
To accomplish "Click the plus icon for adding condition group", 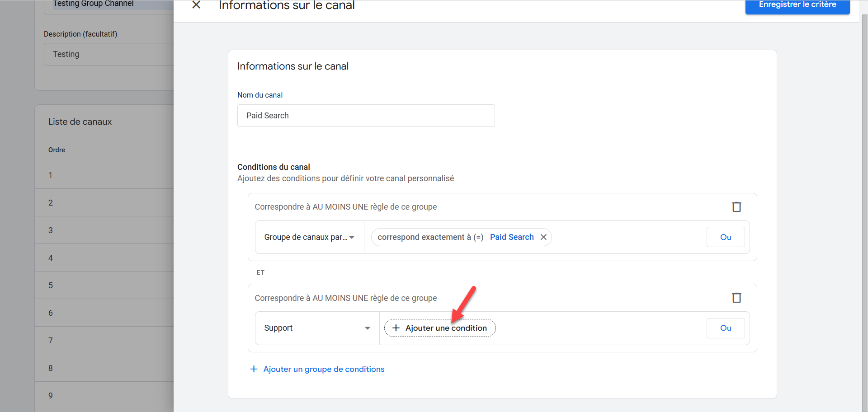I will [254, 369].
